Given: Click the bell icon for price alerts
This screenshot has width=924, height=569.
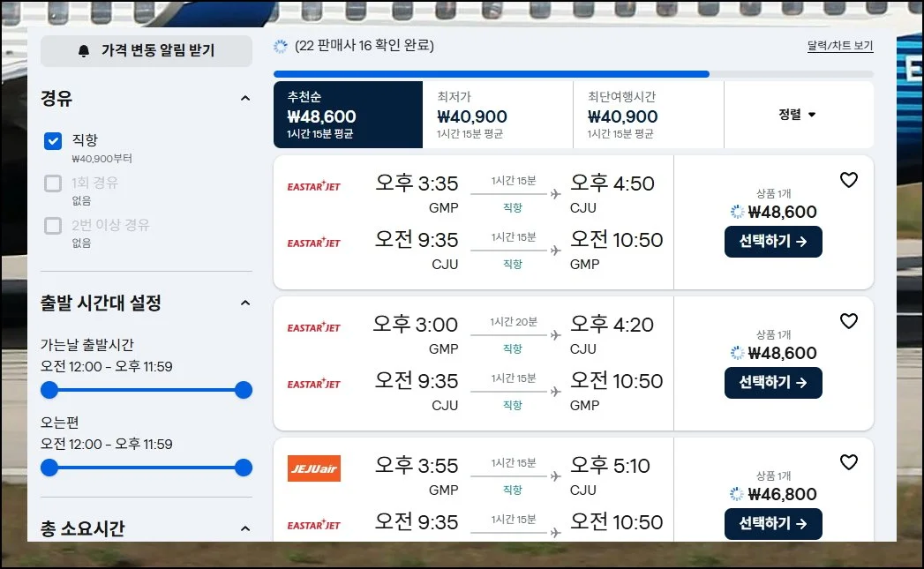Looking at the screenshot, I should [84, 51].
